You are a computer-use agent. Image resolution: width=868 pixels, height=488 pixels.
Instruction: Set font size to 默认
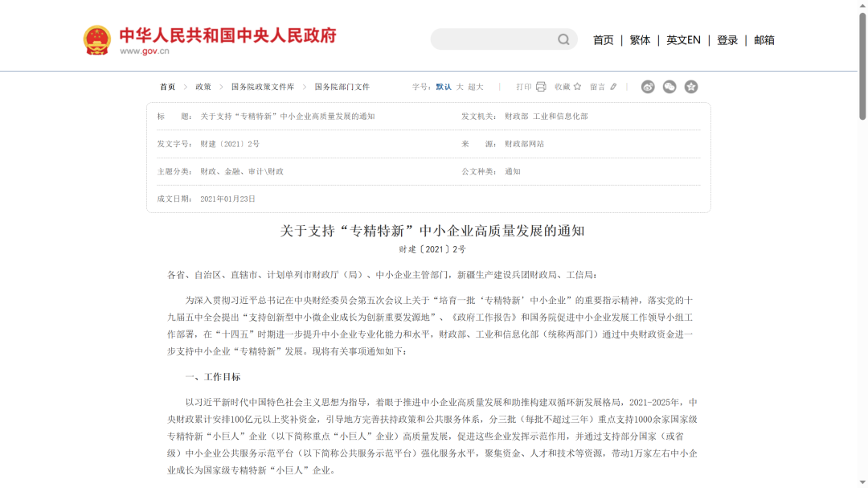[444, 87]
